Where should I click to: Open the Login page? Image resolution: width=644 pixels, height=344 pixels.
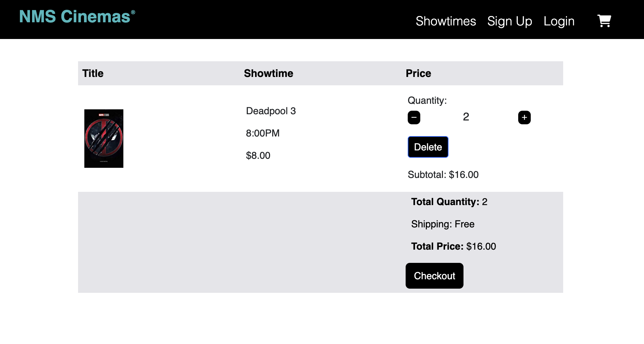559,21
